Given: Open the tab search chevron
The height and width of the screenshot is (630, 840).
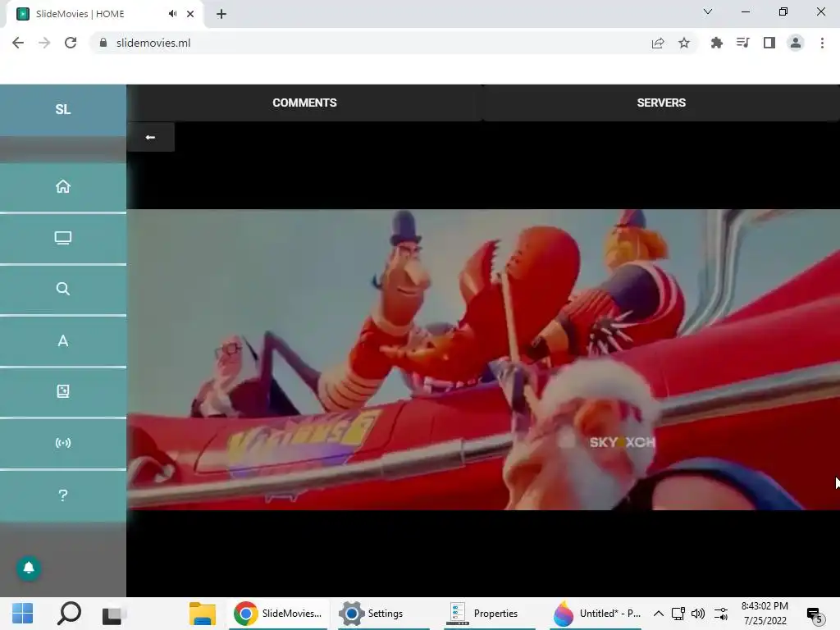Looking at the screenshot, I should (x=708, y=11).
